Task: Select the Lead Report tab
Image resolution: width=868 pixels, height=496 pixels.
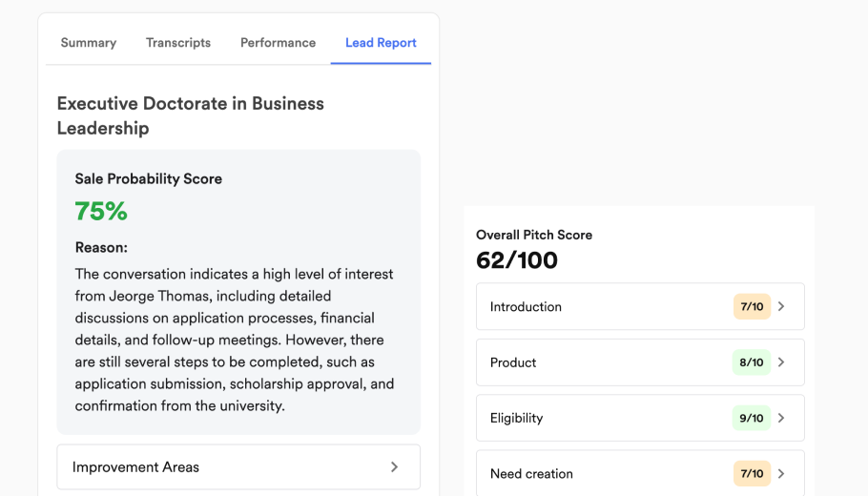Action: click(381, 43)
